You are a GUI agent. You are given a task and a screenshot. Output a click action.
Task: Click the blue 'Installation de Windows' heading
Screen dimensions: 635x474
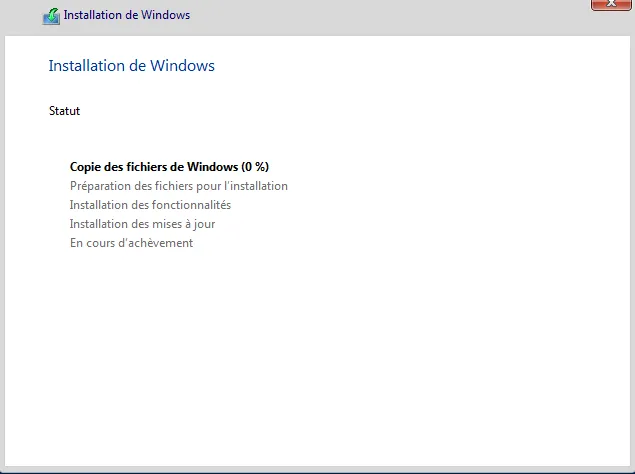tap(132, 66)
